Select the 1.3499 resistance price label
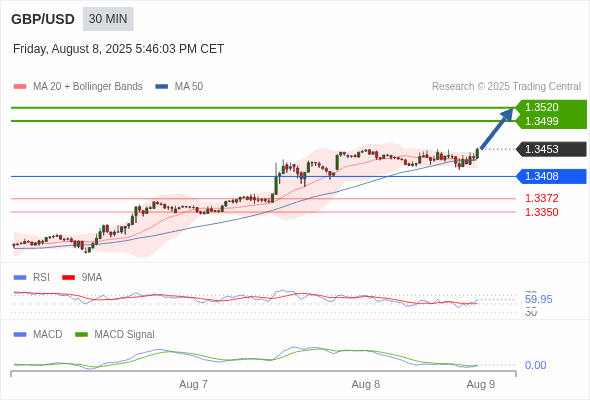 pyautogui.click(x=541, y=121)
